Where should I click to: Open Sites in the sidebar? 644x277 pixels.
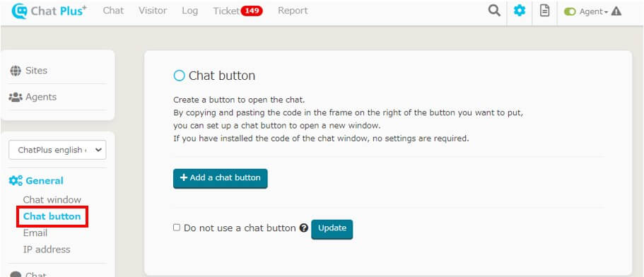pyautogui.click(x=36, y=71)
